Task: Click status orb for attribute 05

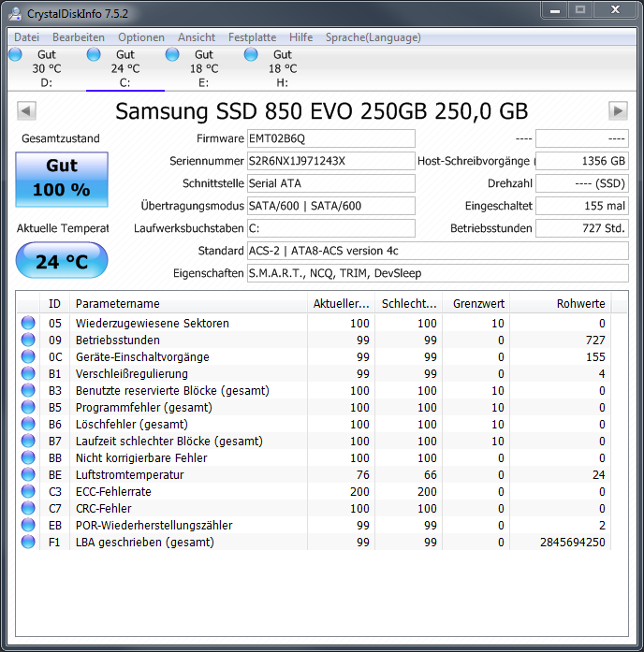Action: [x=28, y=323]
